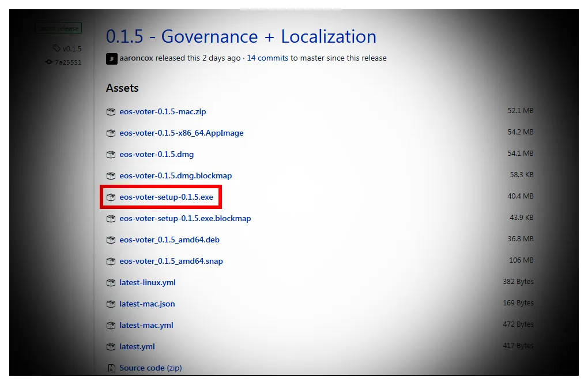The image size is (588, 385).
Task: Click package icon beside eos-voter-0.1.5-mac.zip
Action: tap(111, 112)
